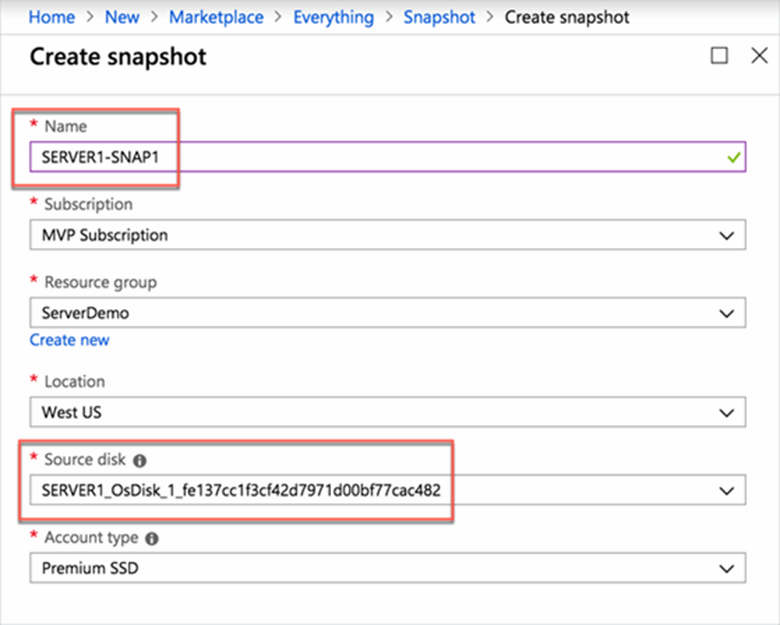Screen dimensions: 780x625
Task: Open Marketplace breadcrumb link
Action: coord(216,17)
